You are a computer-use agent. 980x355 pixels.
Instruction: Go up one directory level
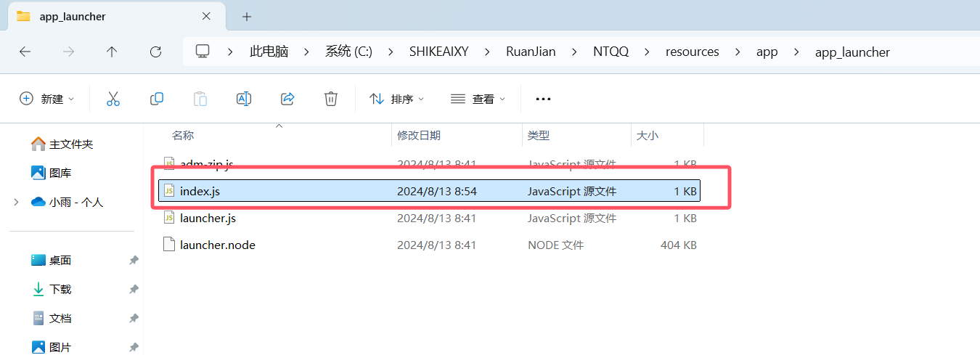[112, 52]
